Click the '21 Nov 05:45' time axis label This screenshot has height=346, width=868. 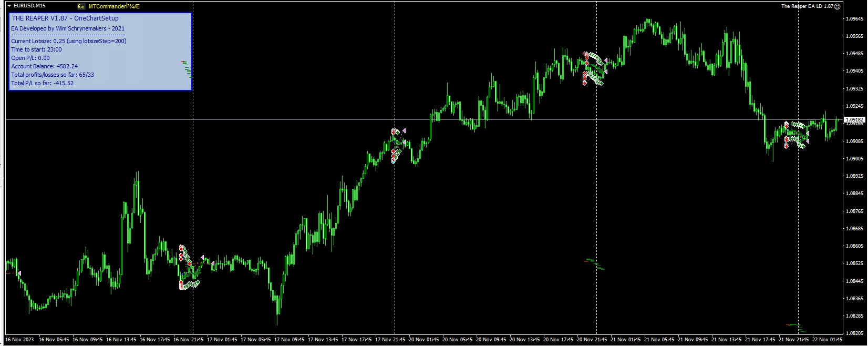click(659, 339)
